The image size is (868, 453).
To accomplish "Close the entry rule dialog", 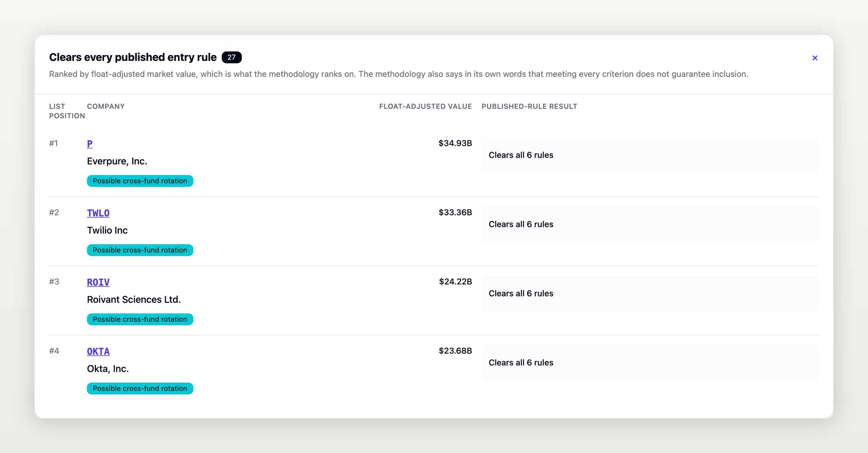I will 814,58.
